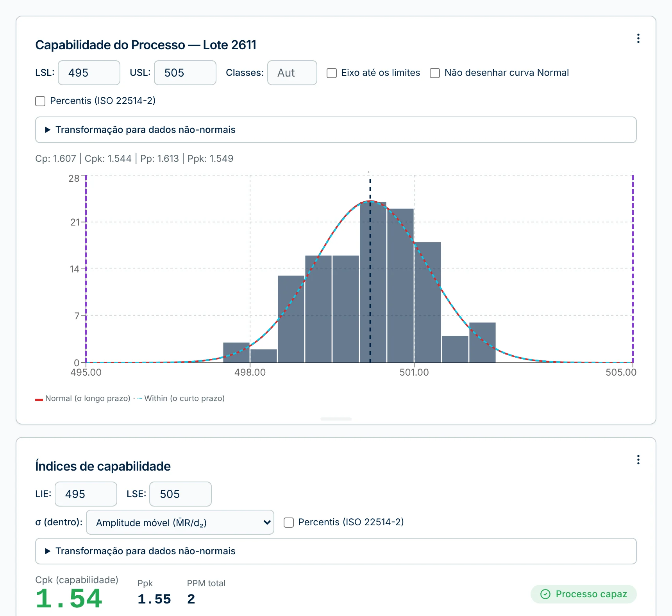
Task: Click the Pp: 1.613 statistic text
Action: (159, 159)
